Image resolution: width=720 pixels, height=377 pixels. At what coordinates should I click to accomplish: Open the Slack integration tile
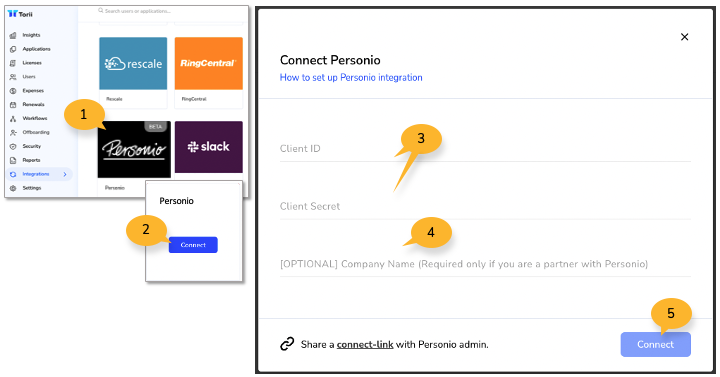(x=208, y=147)
